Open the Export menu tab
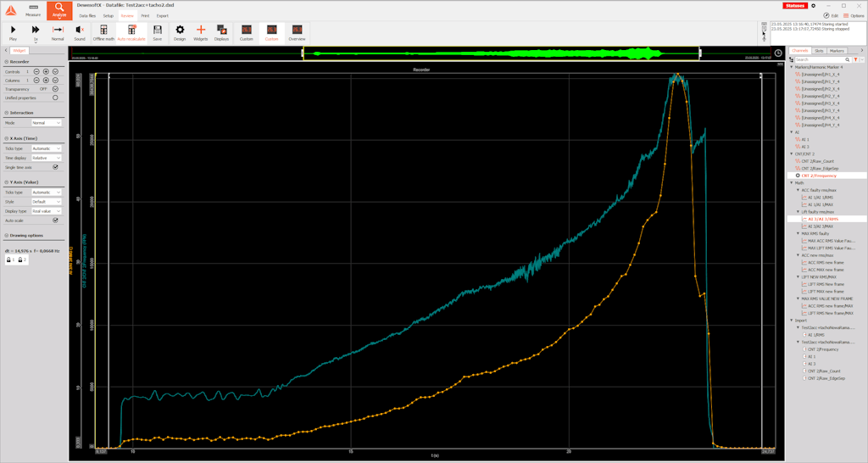This screenshot has height=463, width=868. (163, 15)
